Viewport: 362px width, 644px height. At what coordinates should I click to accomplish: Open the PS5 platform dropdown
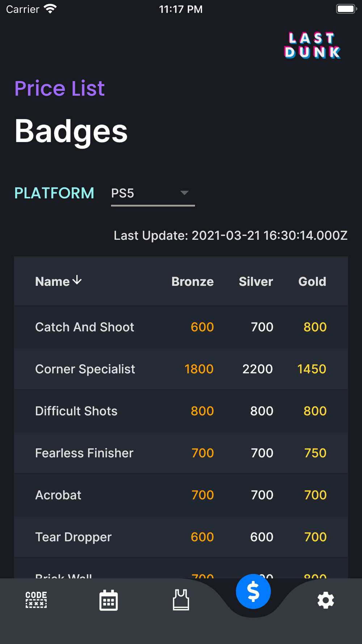[x=153, y=193]
